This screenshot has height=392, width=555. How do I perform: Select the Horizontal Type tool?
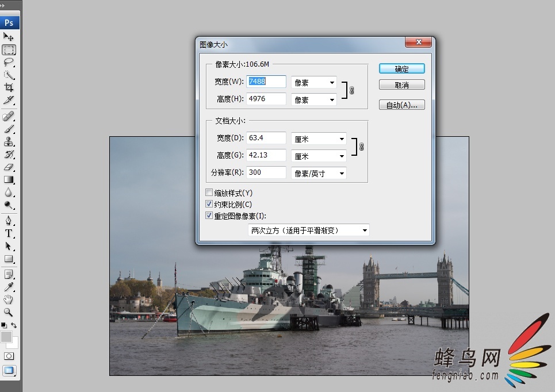9,233
